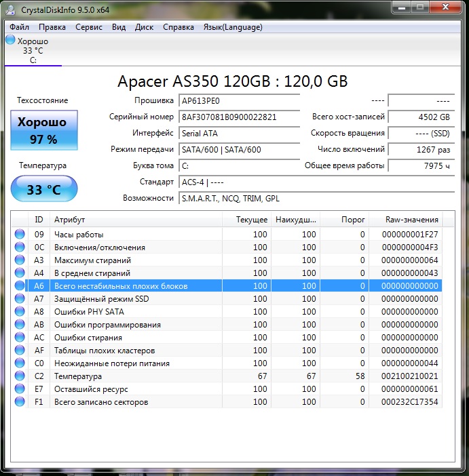Click the Режим передачи field SATA/600

point(239,150)
